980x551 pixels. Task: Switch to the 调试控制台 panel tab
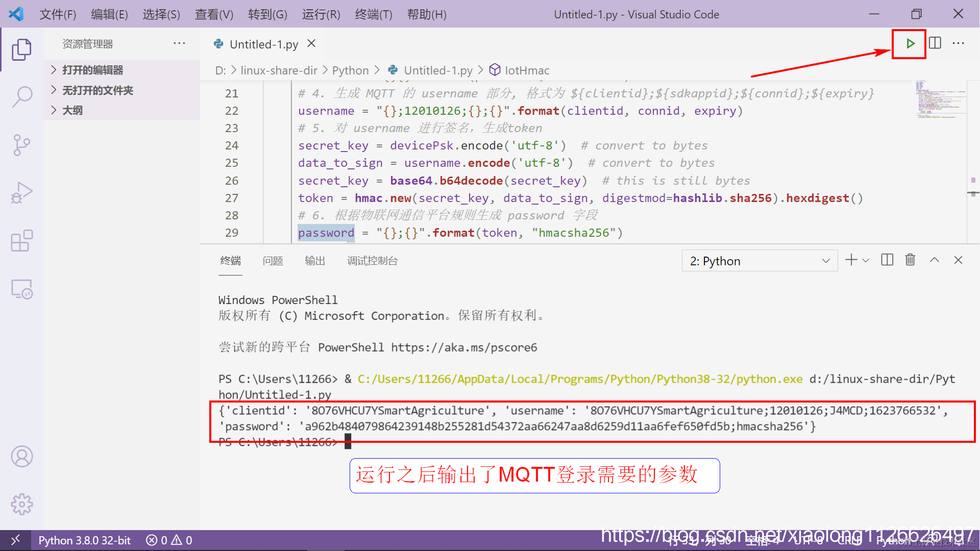coord(373,261)
